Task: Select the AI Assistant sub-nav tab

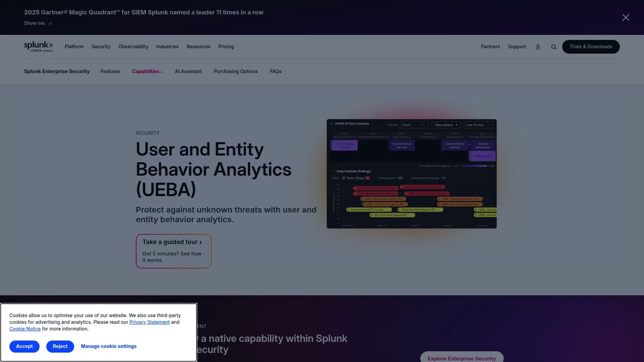Action: pos(188,71)
